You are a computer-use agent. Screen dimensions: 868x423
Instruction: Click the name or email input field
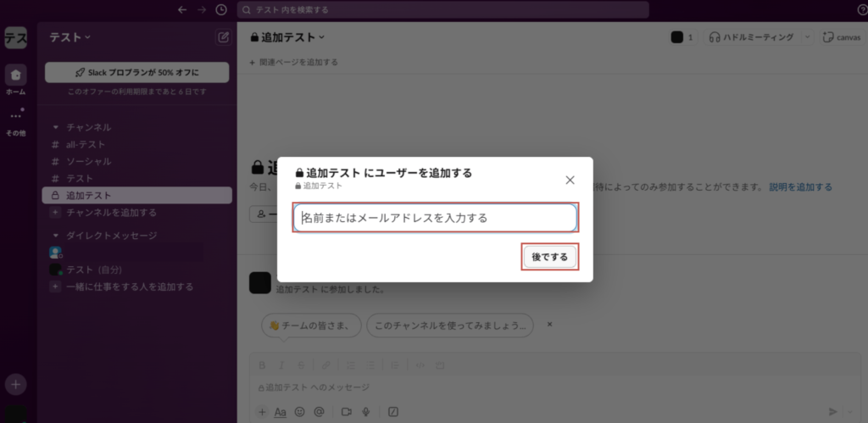[436, 218]
